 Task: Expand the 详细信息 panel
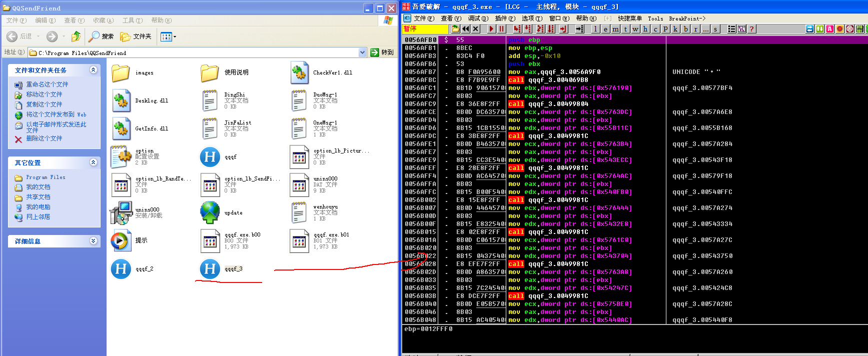pyautogui.click(x=93, y=241)
